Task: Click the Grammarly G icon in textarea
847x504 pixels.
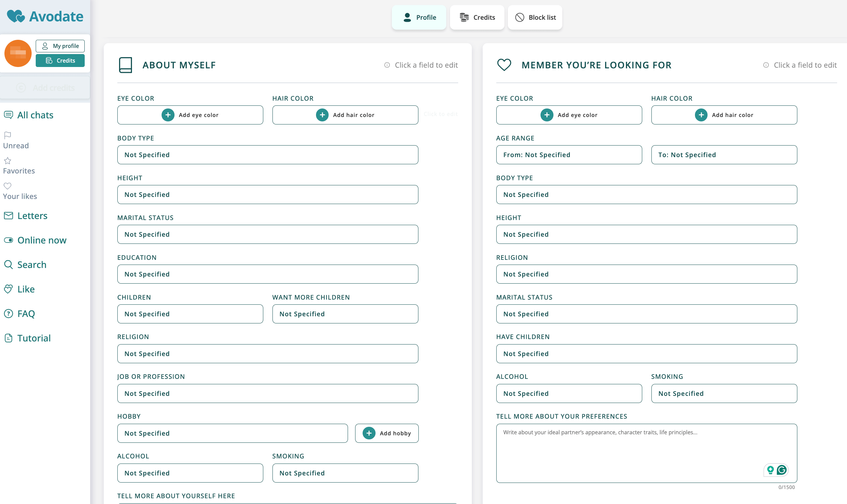Action: pyautogui.click(x=782, y=470)
